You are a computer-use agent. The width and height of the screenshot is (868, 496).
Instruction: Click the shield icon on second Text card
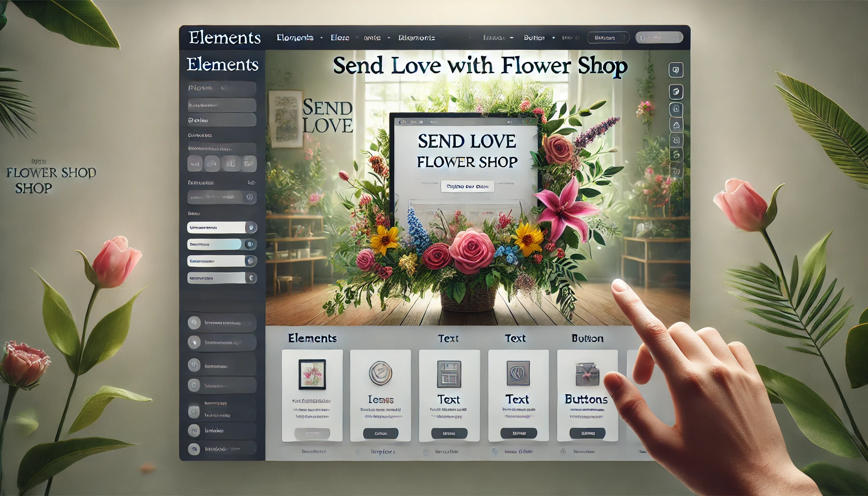coord(518,373)
